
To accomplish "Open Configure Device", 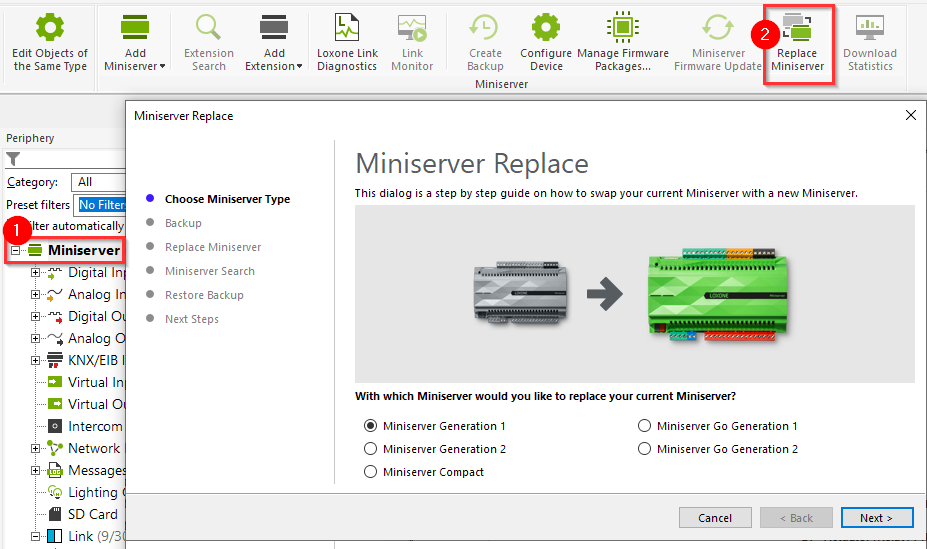I will (546, 43).
